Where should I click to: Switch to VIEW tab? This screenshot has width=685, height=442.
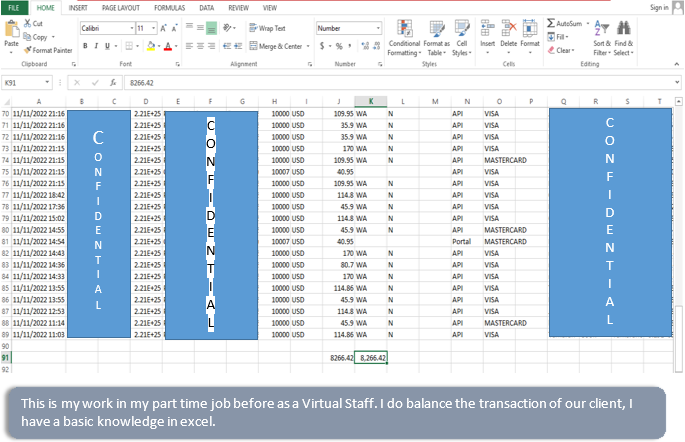pos(270,8)
